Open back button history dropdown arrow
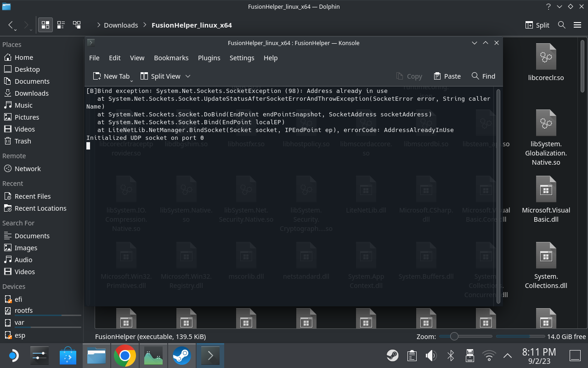The image size is (588, 368). coord(15,30)
